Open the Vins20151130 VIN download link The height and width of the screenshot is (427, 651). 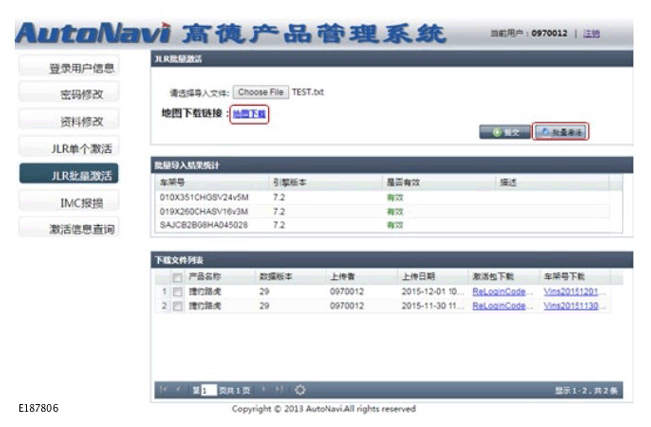click(x=571, y=306)
